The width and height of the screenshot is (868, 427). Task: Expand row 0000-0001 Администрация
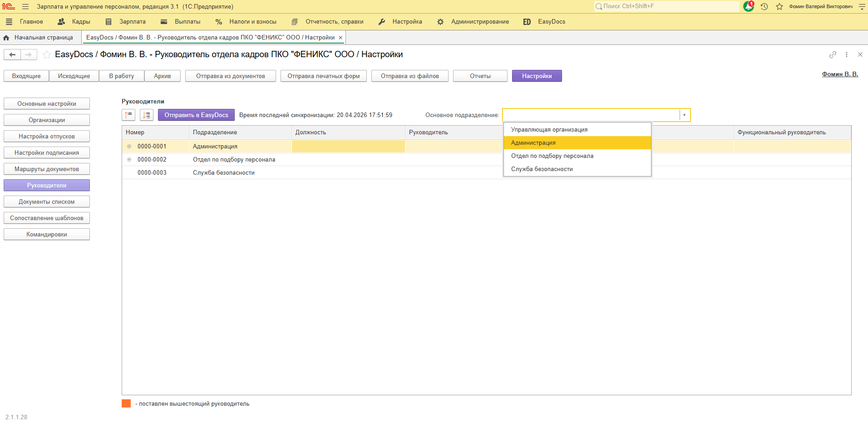click(x=129, y=147)
